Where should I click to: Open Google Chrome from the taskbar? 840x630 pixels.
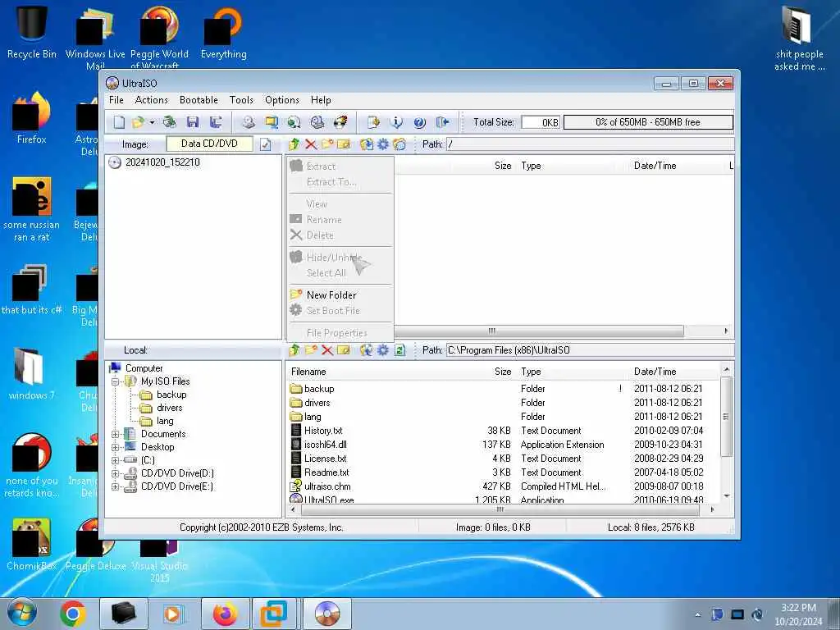pyautogui.click(x=73, y=614)
